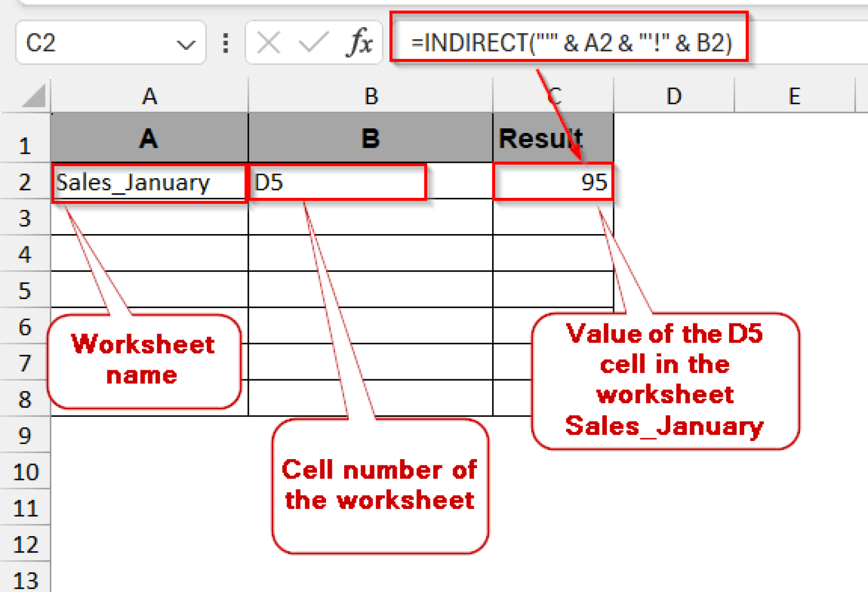Select row header 1
Image resolution: width=868 pixels, height=592 pixels.
click(x=25, y=145)
